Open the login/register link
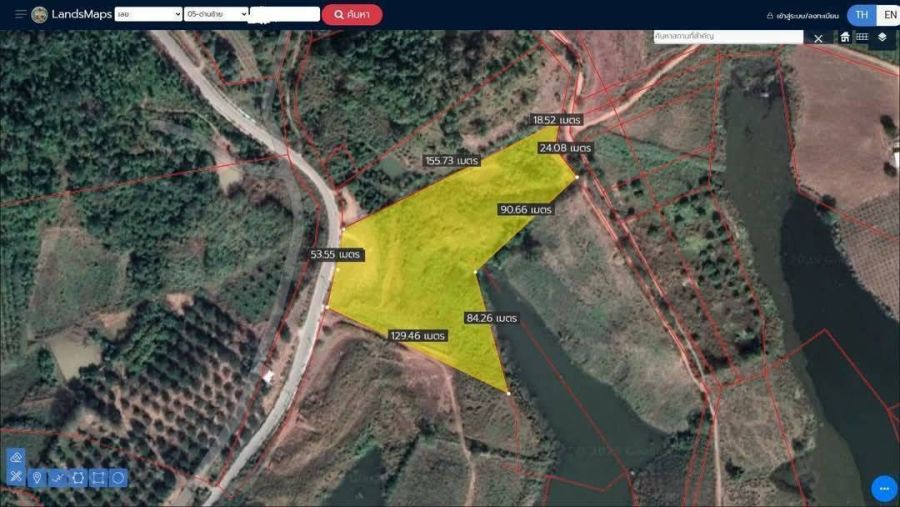This screenshot has width=900, height=507. [802, 15]
